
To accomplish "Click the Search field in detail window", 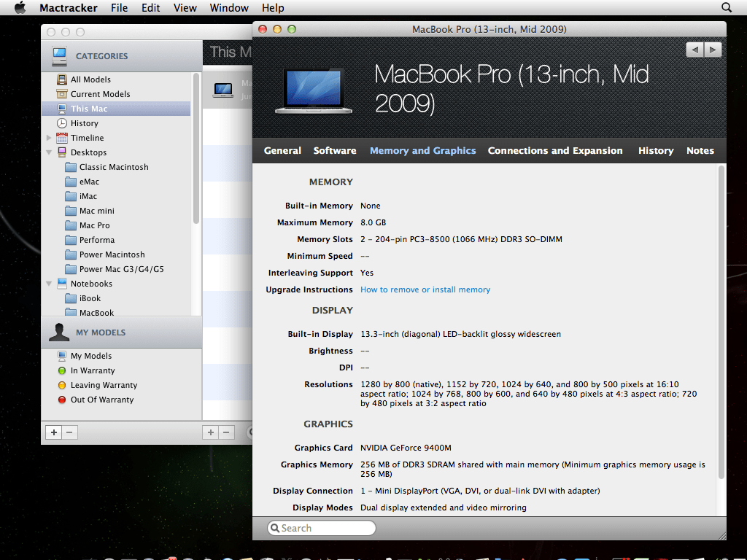I will click(x=322, y=528).
